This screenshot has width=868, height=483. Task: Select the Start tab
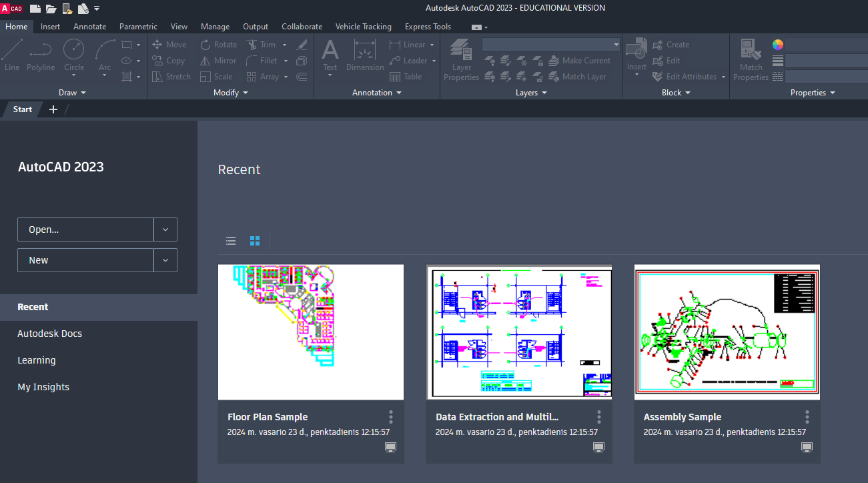pos(23,109)
